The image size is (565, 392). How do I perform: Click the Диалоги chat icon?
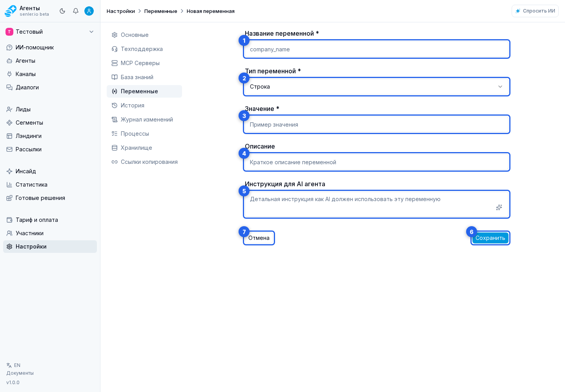9,87
